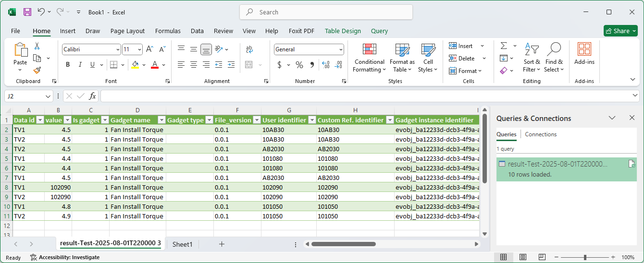Click the AutoSum sigma icon
Viewport: 644px width, 263px height.
pyautogui.click(x=504, y=46)
